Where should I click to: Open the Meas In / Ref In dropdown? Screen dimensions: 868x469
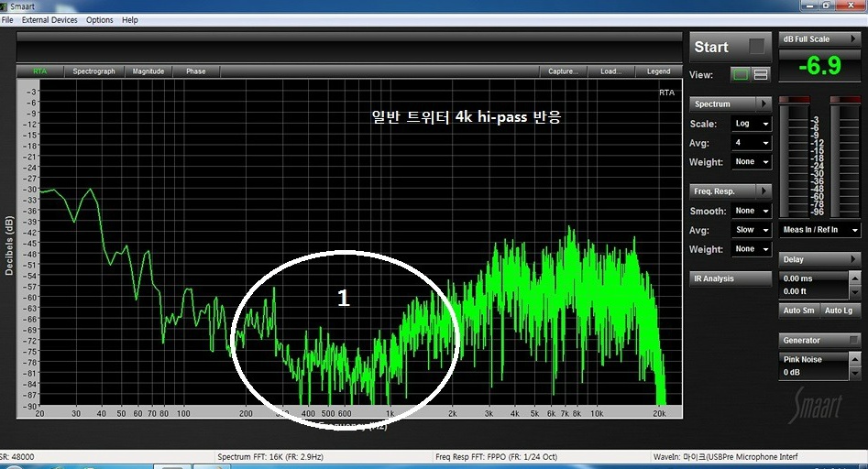click(819, 230)
